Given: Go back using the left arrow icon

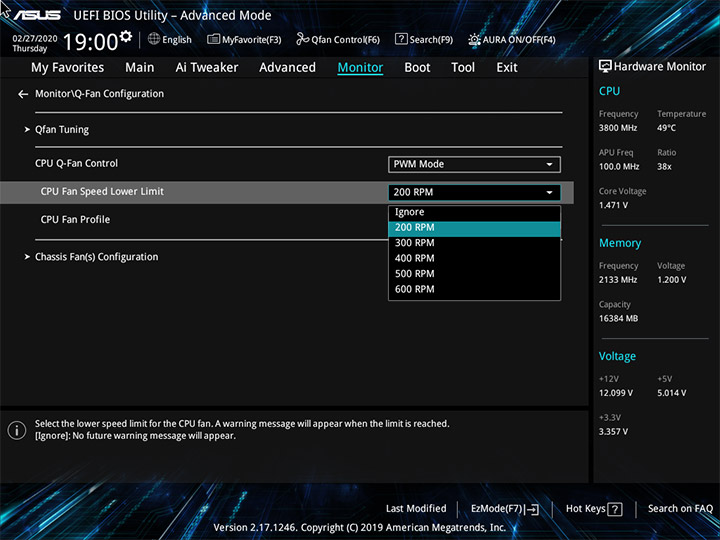Looking at the screenshot, I should click(23, 94).
